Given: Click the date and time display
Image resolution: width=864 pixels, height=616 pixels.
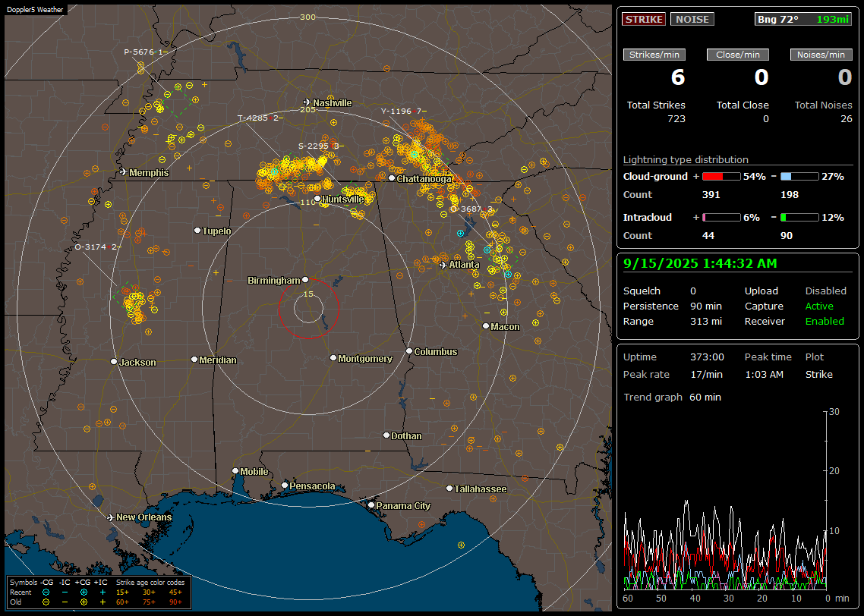Looking at the screenshot, I should (700, 264).
